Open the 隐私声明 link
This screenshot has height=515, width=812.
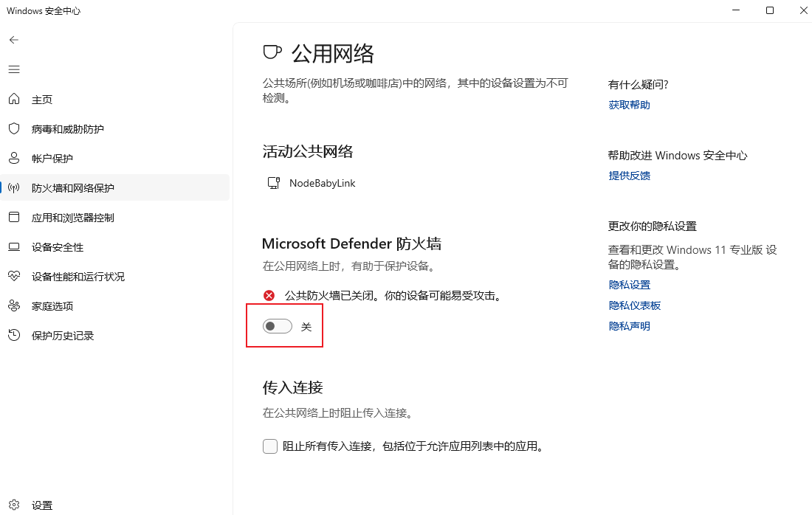(629, 327)
